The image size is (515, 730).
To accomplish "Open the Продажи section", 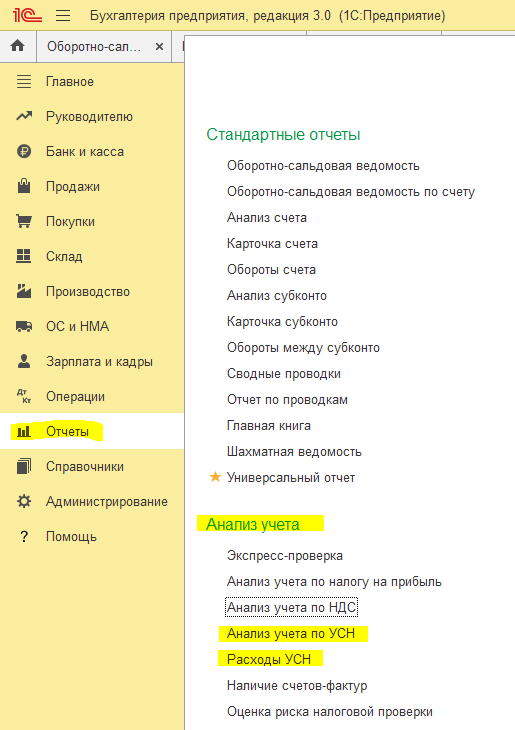I will click(73, 187).
